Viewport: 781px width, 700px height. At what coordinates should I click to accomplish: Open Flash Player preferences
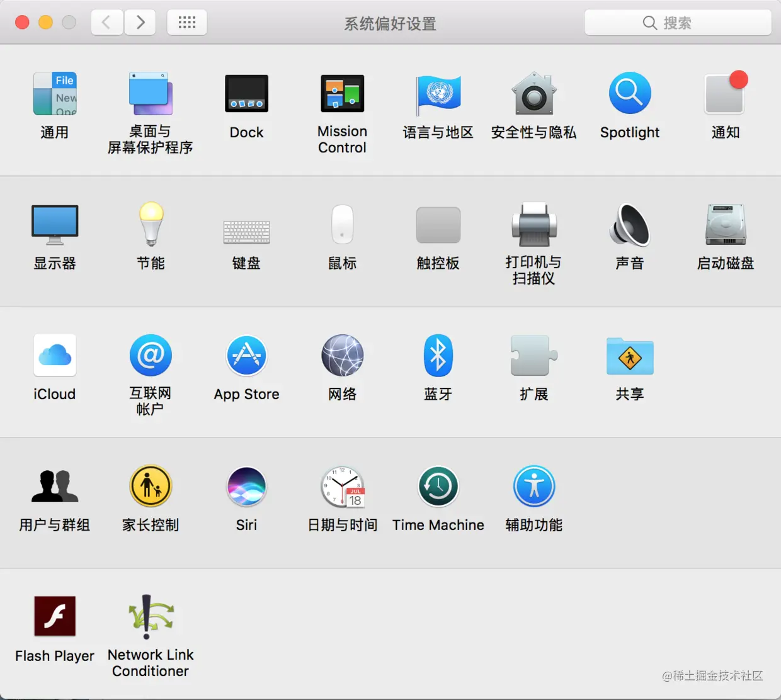(x=55, y=616)
